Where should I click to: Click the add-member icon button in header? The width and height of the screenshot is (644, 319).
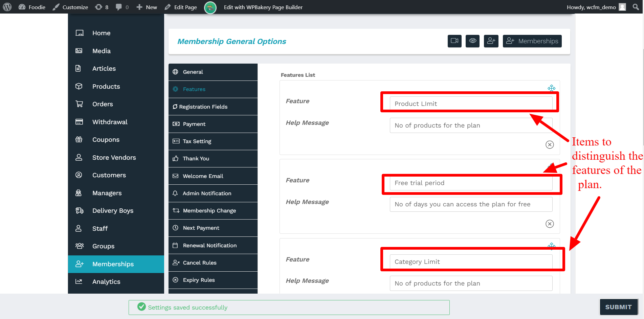click(x=491, y=41)
